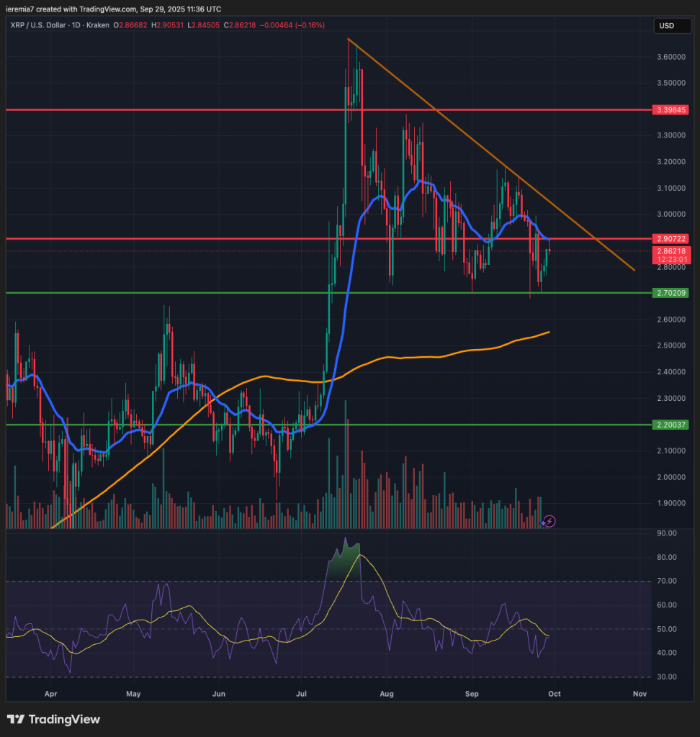Click the Jul marker on time axis

tap(303, 693)
